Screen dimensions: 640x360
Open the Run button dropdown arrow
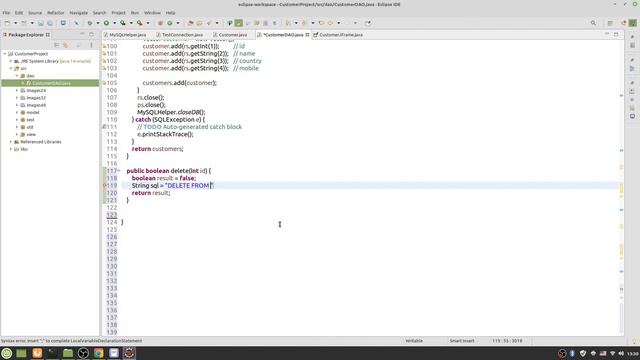pos(114,23)
